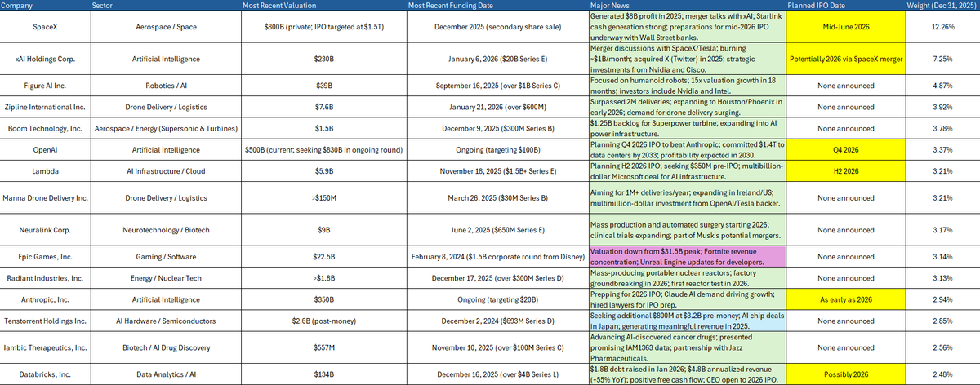Select Potentially 2026 via SpaceX merger cell

pos(847,60)
